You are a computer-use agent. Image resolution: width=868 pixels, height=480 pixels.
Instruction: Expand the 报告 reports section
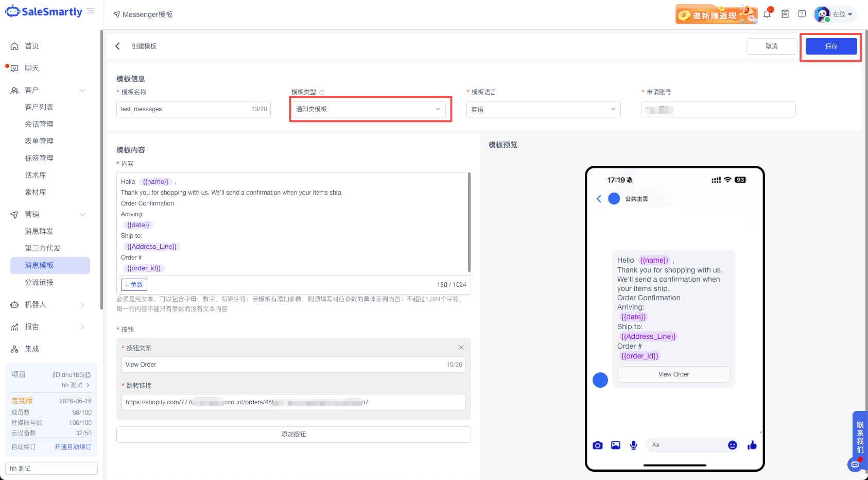[31, 327]
